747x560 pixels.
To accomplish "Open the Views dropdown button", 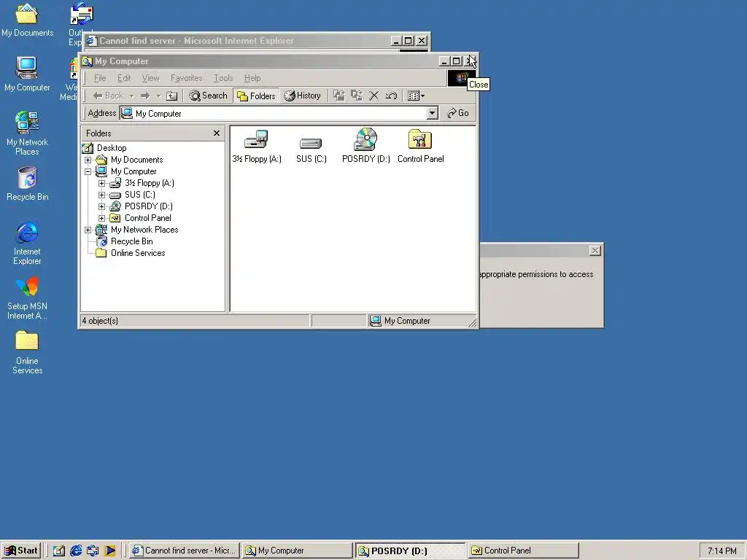I will [416, 96].
